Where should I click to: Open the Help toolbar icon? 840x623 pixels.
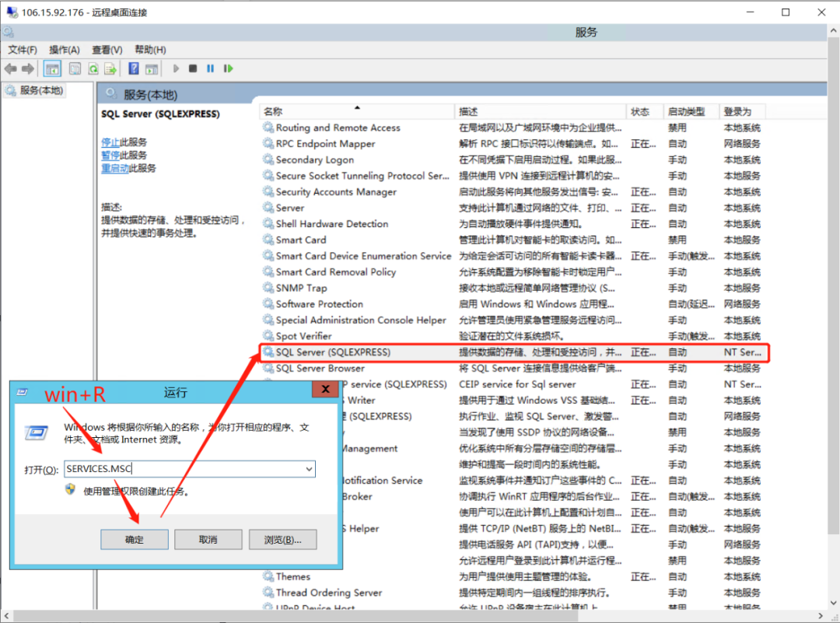click(134, 68)
